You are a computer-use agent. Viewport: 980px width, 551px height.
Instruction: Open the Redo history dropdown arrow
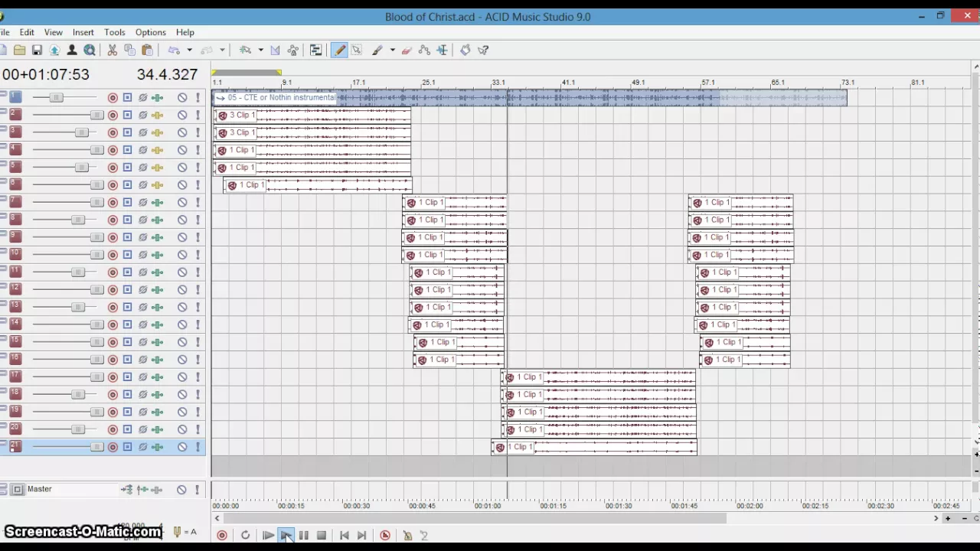(222, 50)
